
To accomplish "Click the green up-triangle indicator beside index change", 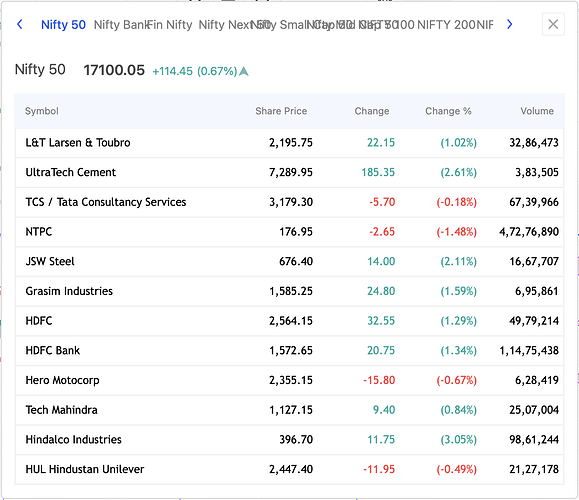I will 244,71.
